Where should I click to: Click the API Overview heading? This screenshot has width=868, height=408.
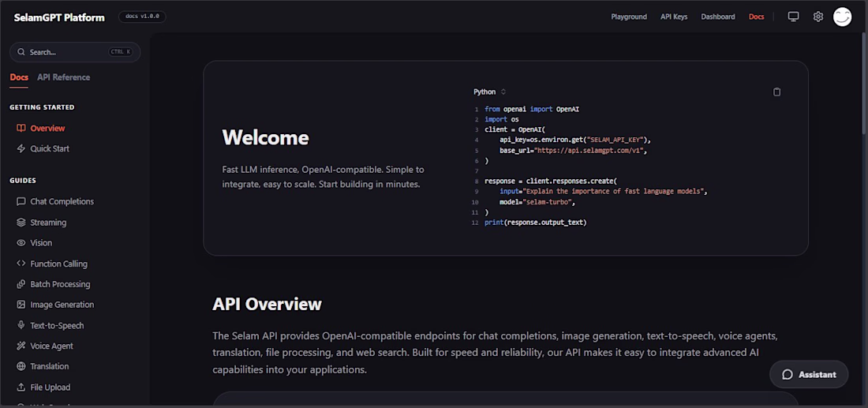coord(267,304)
